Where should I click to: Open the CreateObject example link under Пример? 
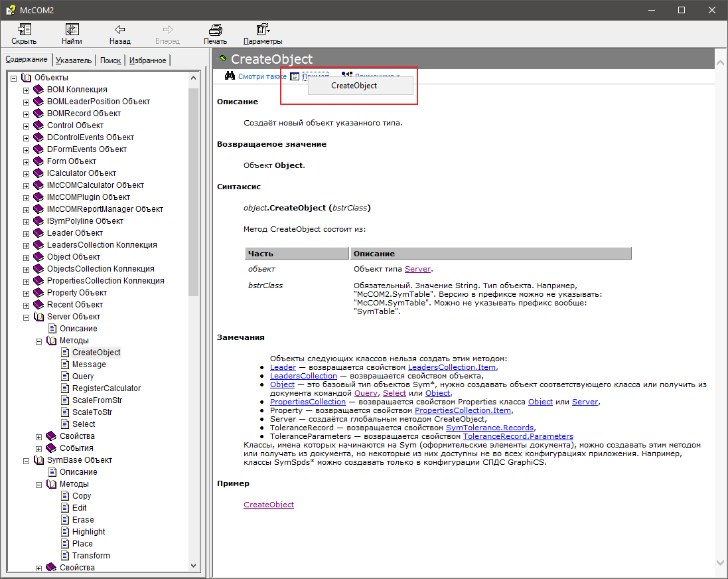(268, 505)
